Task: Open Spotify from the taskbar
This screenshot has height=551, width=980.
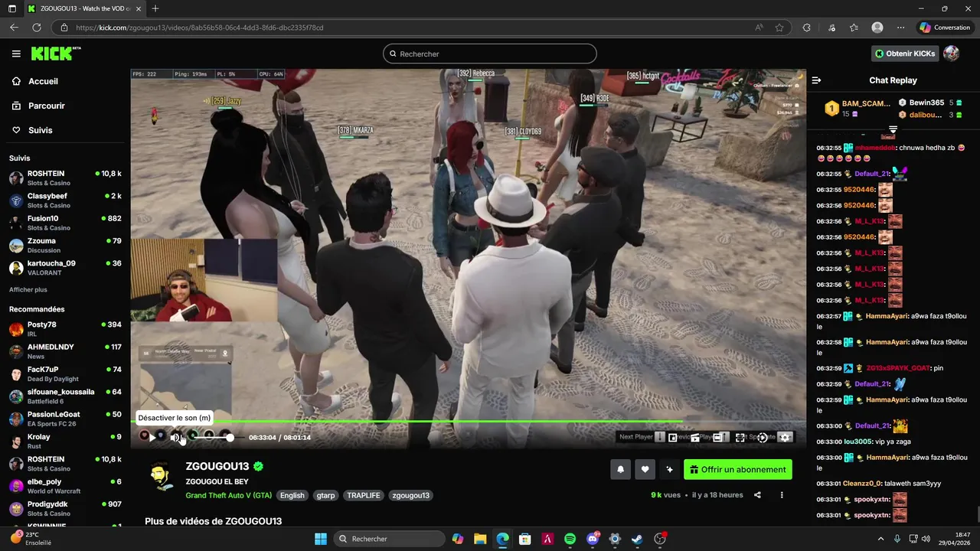Action: 570,539
